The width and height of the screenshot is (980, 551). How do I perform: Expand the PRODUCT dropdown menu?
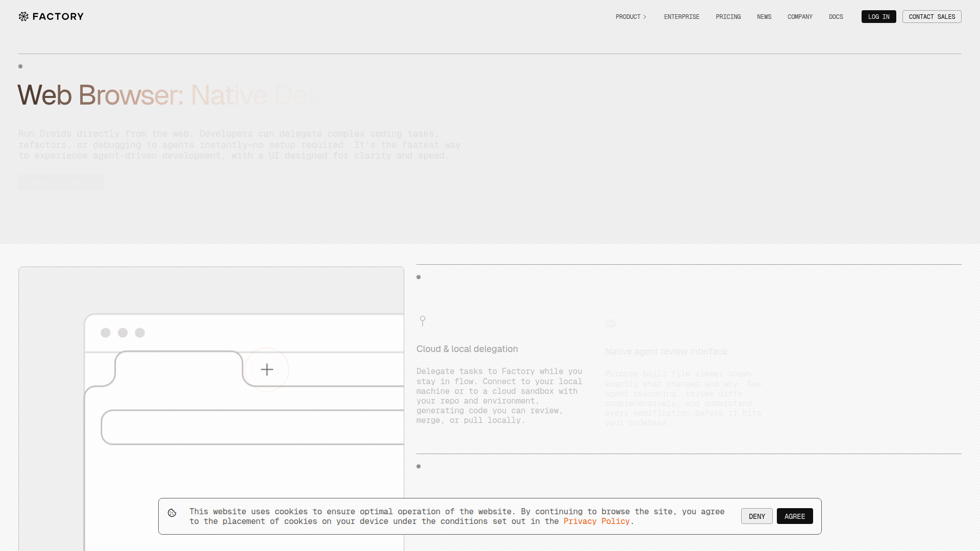(x=630, y=16)
